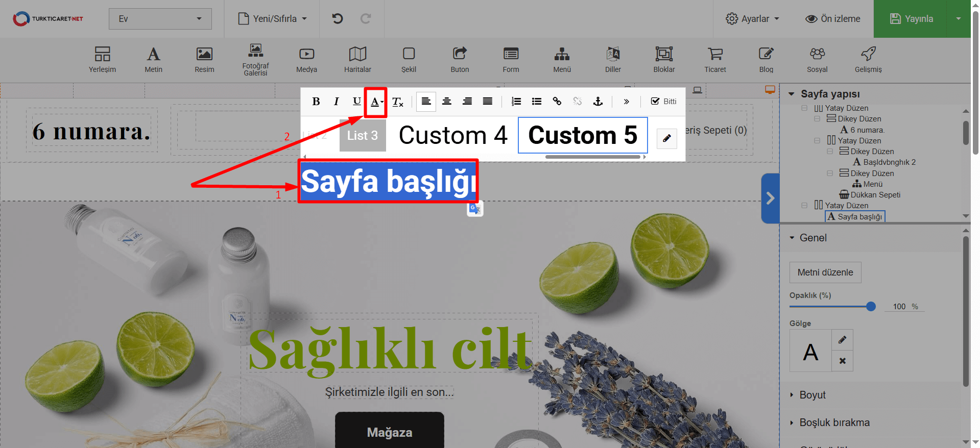Image resolution: width=980 pixels, height=448 pixels.
Task: Insert an anchor
Action: coord(598,102)
